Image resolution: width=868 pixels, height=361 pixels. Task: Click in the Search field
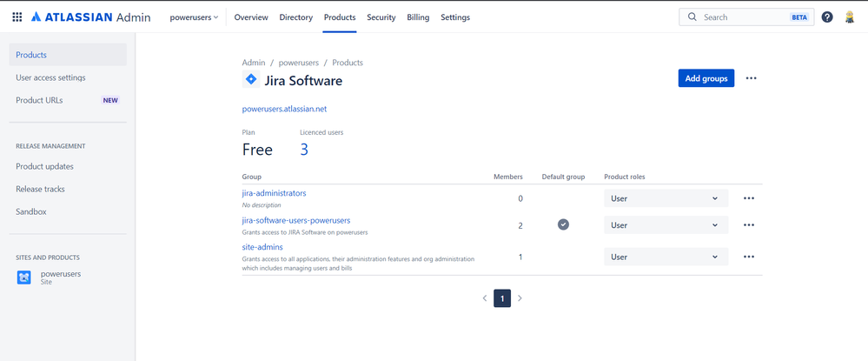coord(739,17)
